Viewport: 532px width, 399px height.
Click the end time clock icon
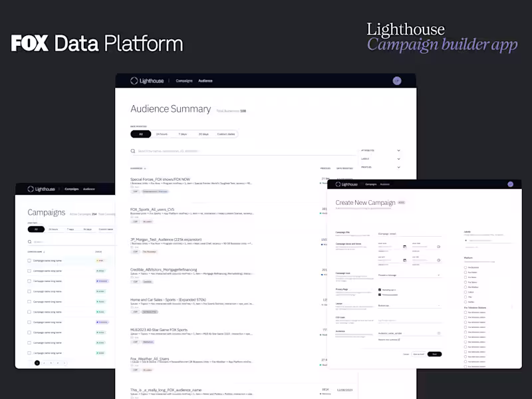(439, 260)
